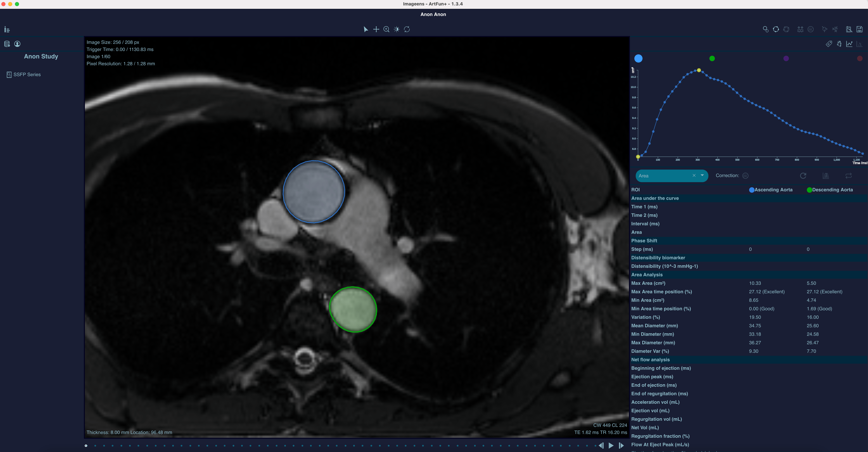Save results with floppy disk icon
This screenshot has width=868, height=452.
(860, 29)
